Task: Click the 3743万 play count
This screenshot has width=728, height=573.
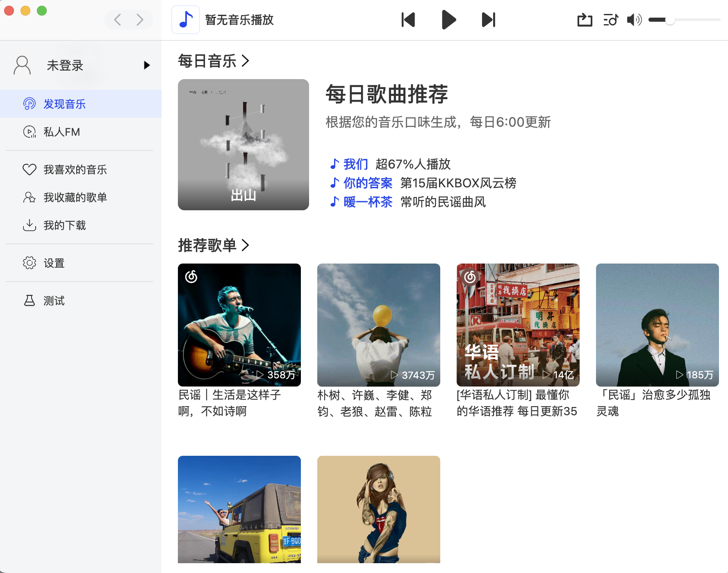Action: click(x=418, y=375)
